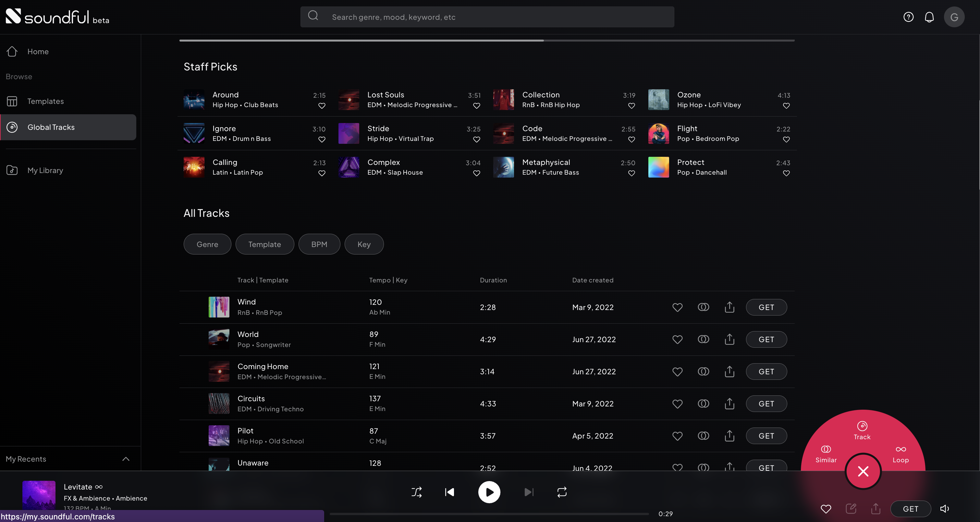
Task: Select the Complex staff pick
Action: (409, 167)
